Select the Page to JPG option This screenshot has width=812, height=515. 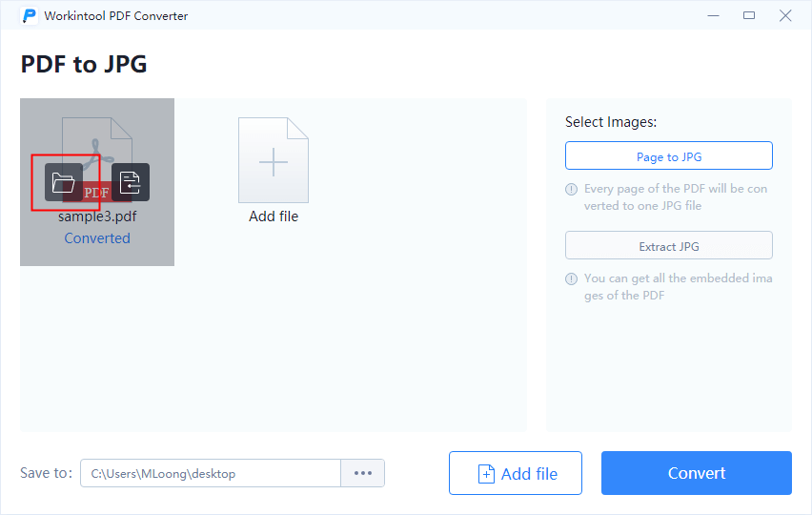(x=668, y=156)
